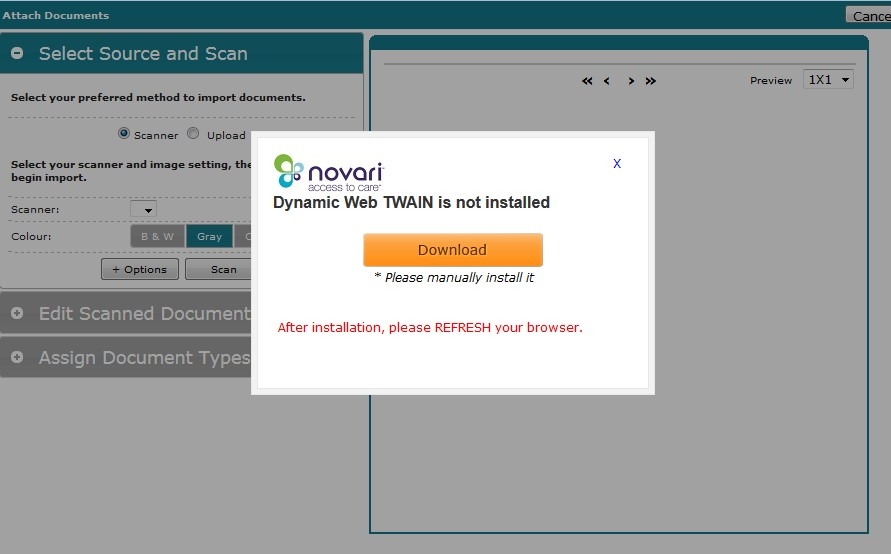Go to next page in preview

click(x=631, y=81)
